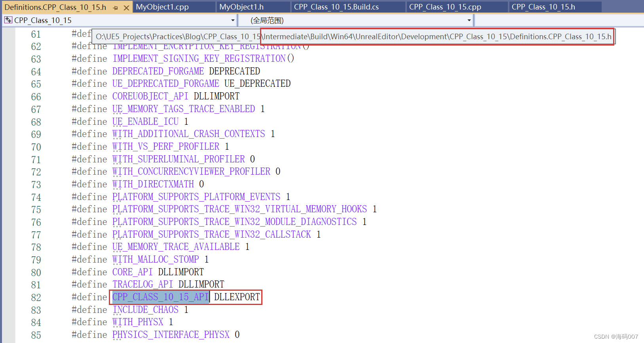This screenshot has height=343, width=644.
Task: Click the file path tooltip for Definitions.CPP_Class_10_15.h
Action: pyautogui.click(x=353, y=36)
